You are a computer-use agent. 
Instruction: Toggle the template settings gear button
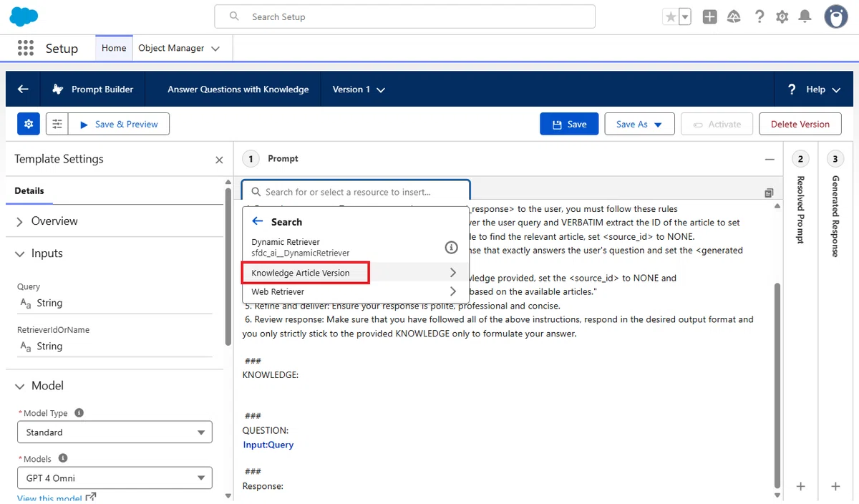29,124
